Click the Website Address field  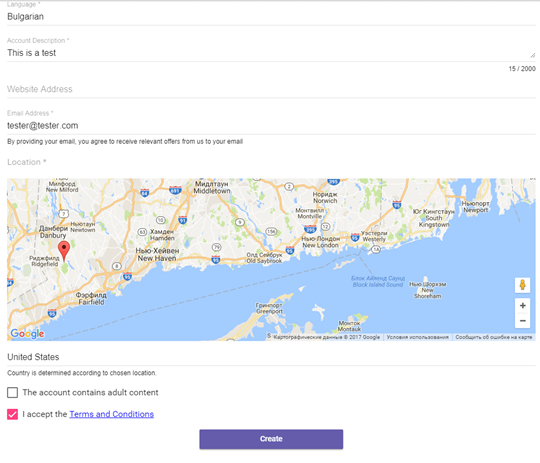pyautogui.click(x=271, y=89)
